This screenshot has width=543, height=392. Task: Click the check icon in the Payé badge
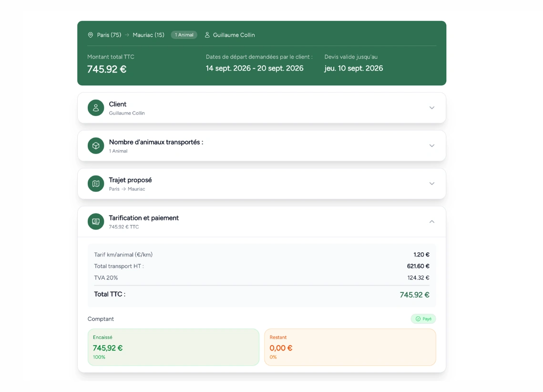pos(418,319)
